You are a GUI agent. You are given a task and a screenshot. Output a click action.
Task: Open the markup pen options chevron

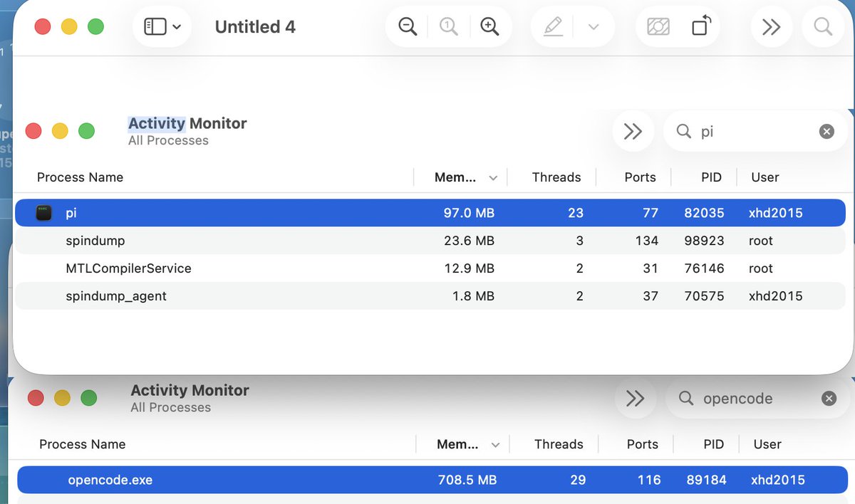(593, 27)
